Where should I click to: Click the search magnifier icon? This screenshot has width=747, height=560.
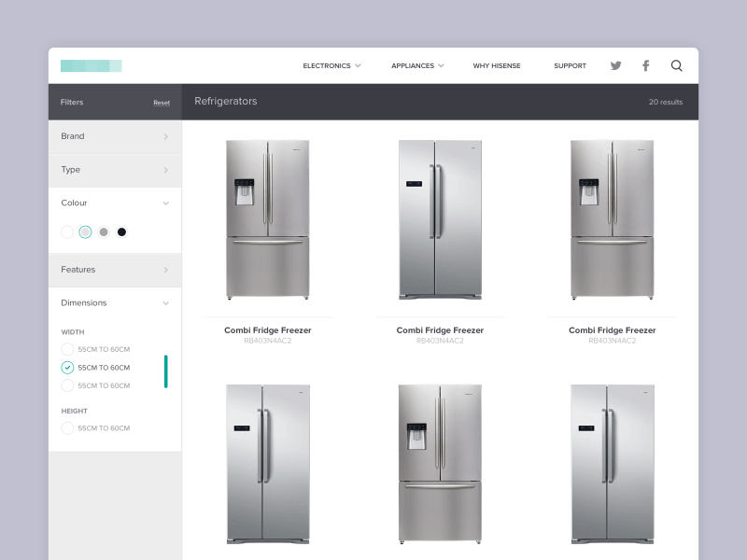click(676, 65)
